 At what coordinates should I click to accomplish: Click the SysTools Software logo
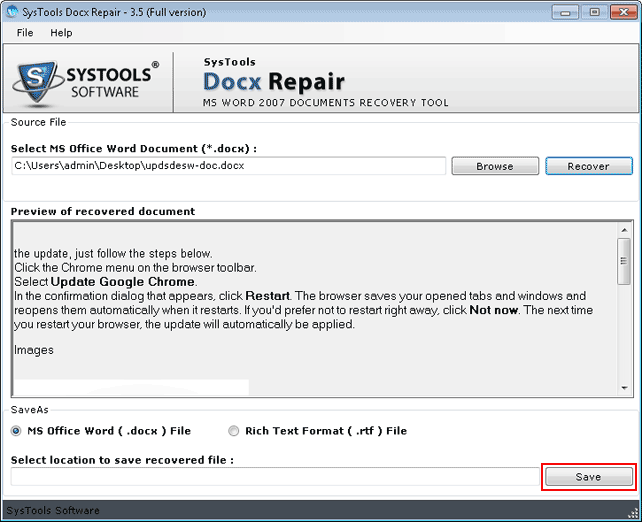(86, 82)
